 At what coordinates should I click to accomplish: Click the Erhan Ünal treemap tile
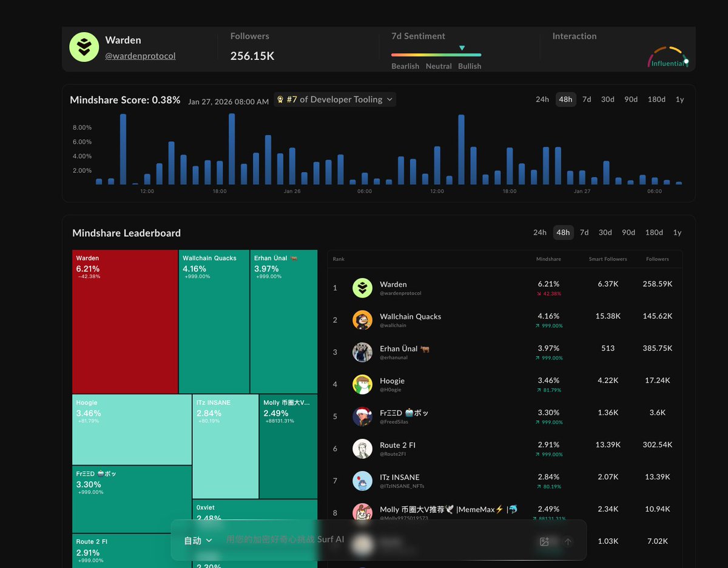[284, 322]
